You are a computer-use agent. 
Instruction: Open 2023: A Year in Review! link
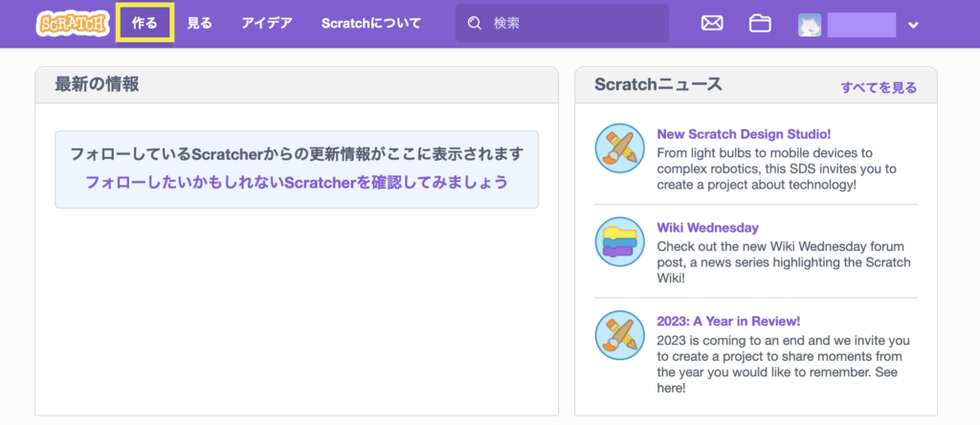(728, 322)
